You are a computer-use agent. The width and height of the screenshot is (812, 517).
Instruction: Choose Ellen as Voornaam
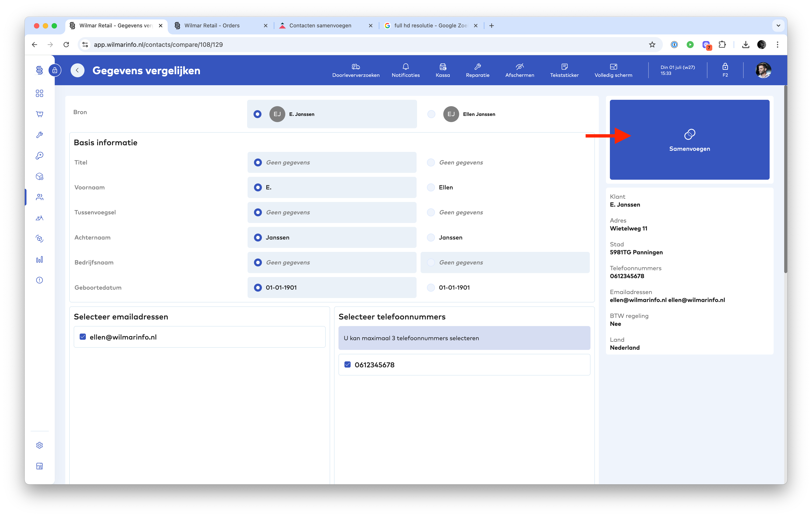pos(431,187)
